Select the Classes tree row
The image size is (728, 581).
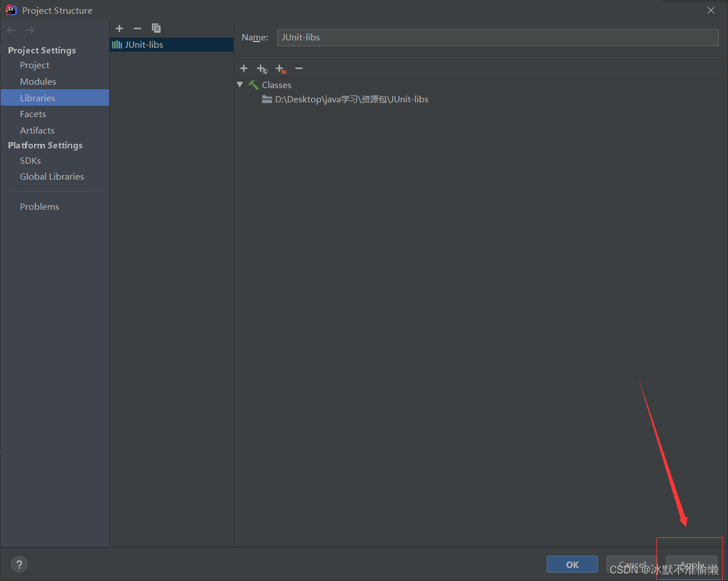[x=276, y=85]
